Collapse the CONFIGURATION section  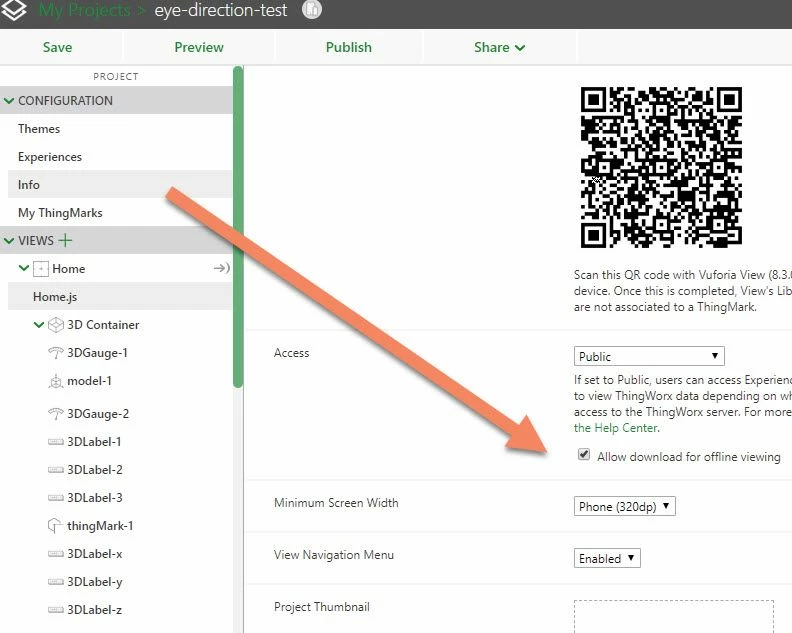[x=9, y=101]
